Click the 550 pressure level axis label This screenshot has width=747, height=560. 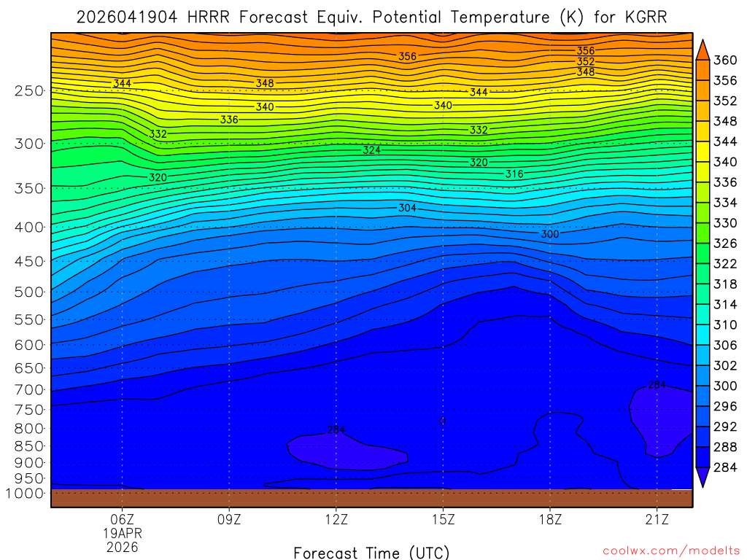coord(28,319)
